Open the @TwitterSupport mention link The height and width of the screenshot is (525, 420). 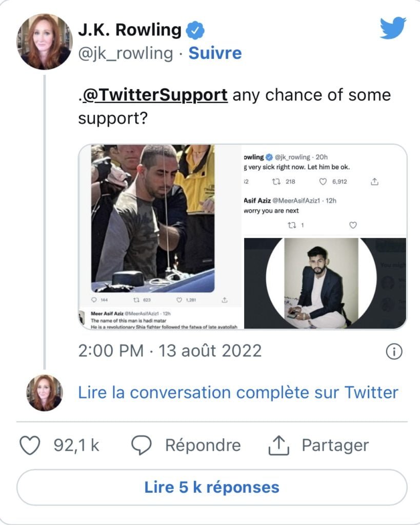pos(155,95)
